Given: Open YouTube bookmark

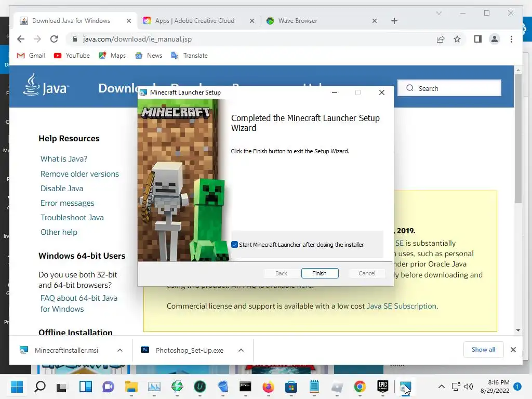Looking at the screenshot, I should point(72,55).
